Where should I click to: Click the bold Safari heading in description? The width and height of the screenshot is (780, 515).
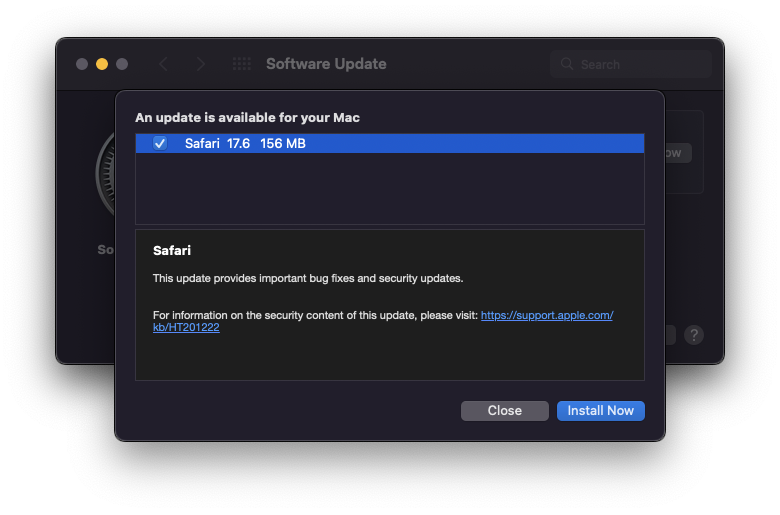tap(172, 250)
